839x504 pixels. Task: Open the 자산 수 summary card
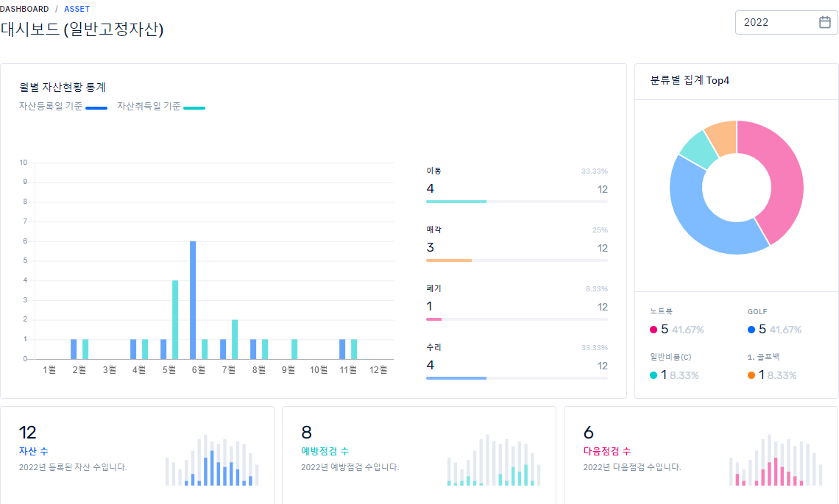click(x=137, y=455)
